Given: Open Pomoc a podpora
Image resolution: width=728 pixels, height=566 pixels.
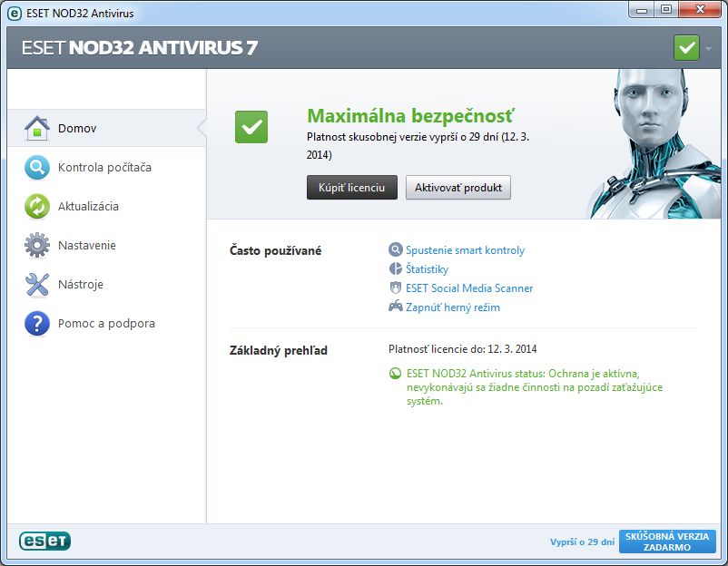Looking at the screenshot, I should coord(106,323).
